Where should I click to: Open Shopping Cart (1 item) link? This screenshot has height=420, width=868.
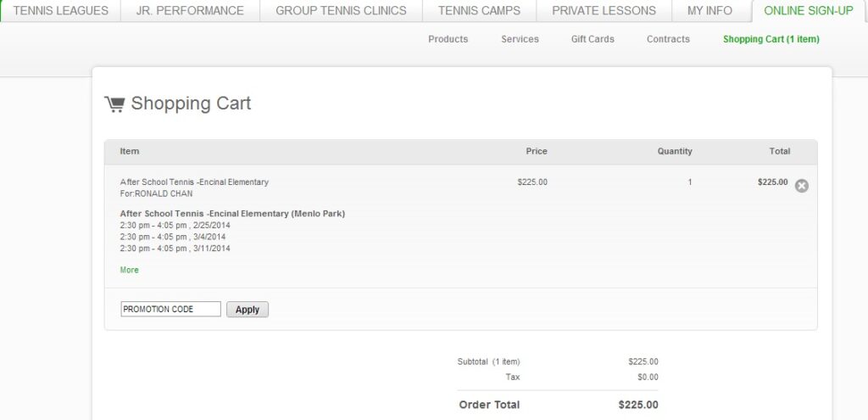click(x=771, y=39)
